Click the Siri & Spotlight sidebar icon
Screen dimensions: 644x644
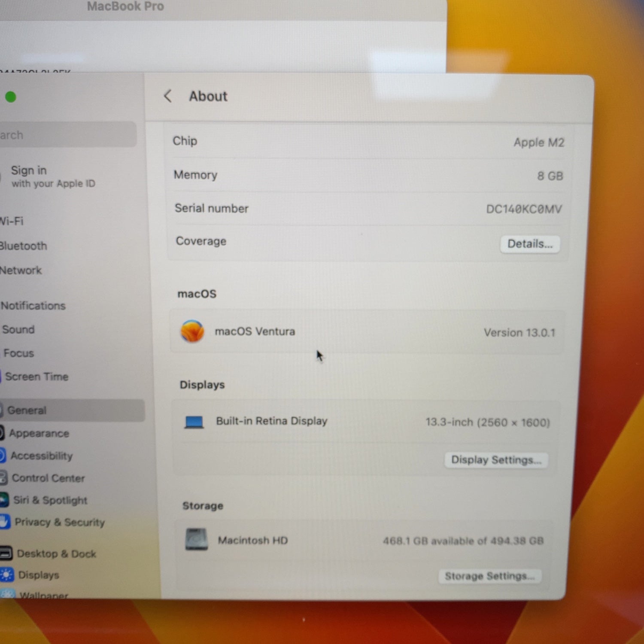pos(4,500)
